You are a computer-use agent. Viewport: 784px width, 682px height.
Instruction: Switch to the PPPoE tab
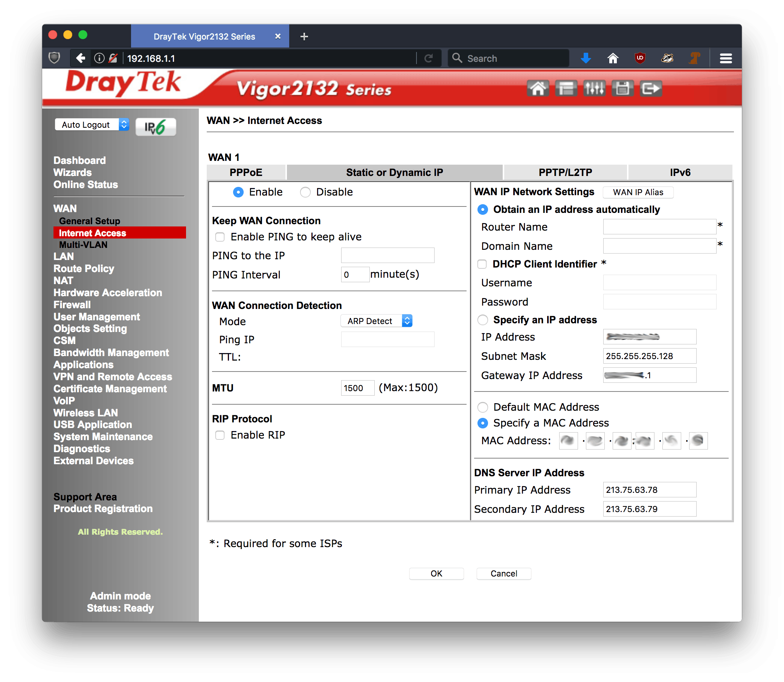tap(246, 173)
